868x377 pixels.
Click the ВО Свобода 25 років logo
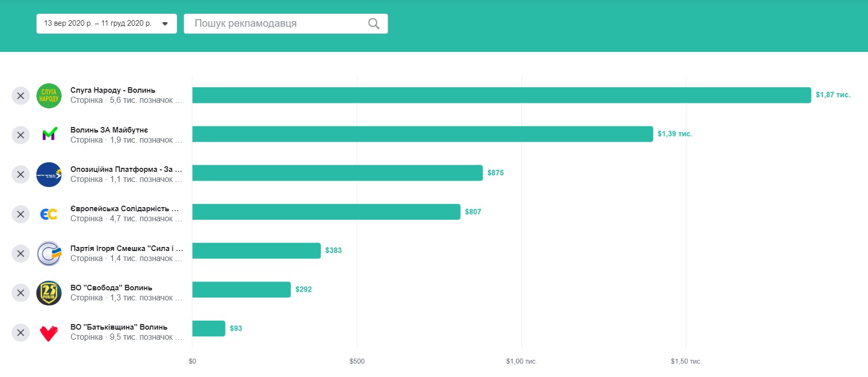[49, 293]
